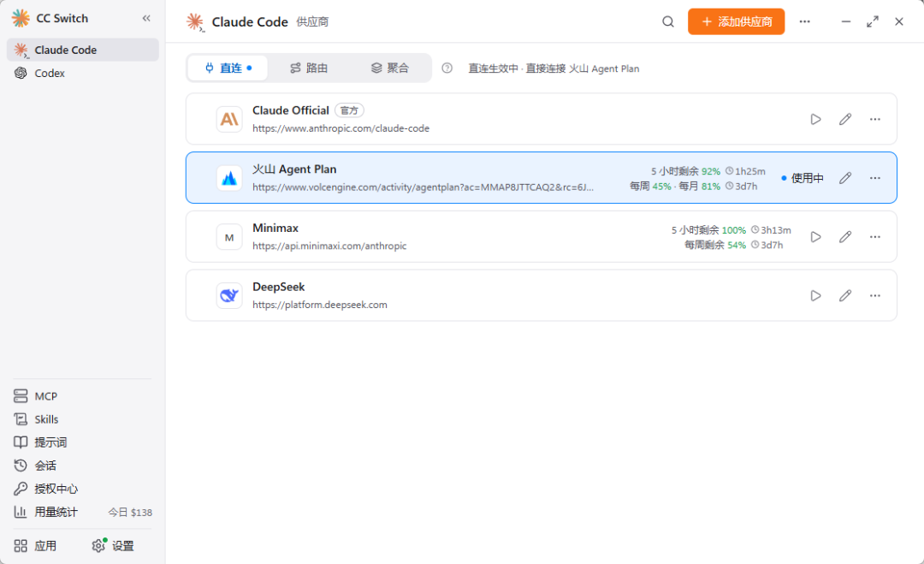
Task: Edit the 火山 Agent Plan provider
Action: click(845, 178)
